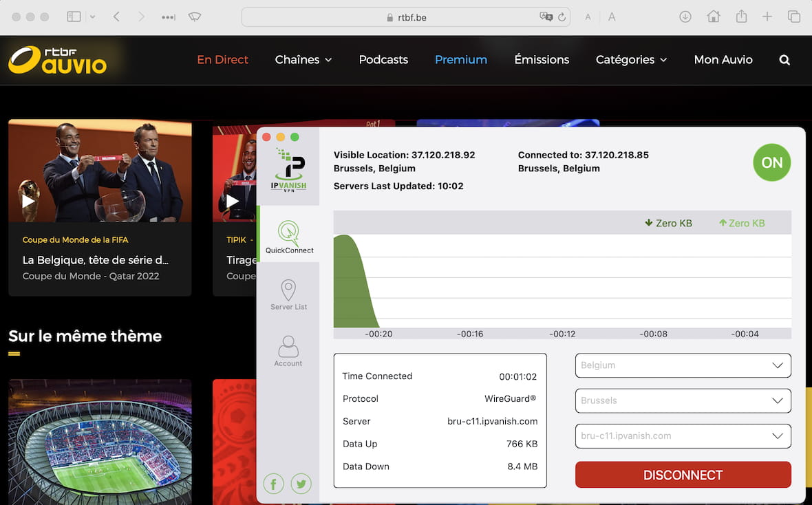Expand the Belgium country dropdown

683,365
